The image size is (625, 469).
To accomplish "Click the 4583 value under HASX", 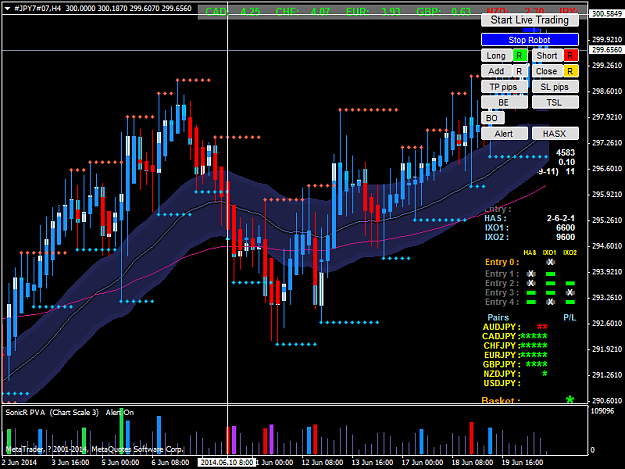I will 566,152.
